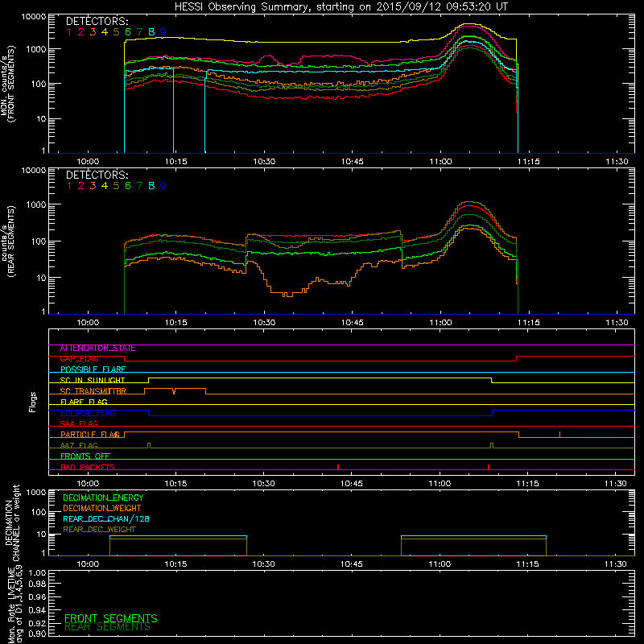Select detector 5 in the rear segments legend

coord(116,186)
